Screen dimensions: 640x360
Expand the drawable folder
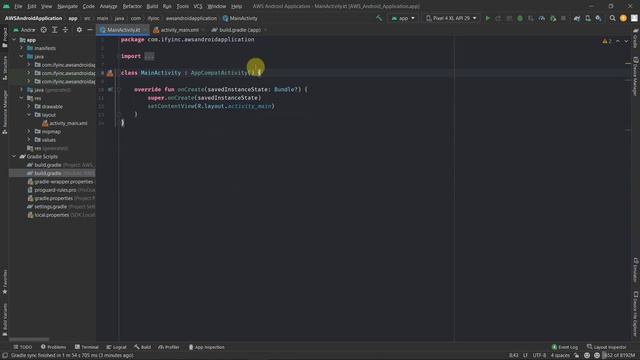click(29, 107)
